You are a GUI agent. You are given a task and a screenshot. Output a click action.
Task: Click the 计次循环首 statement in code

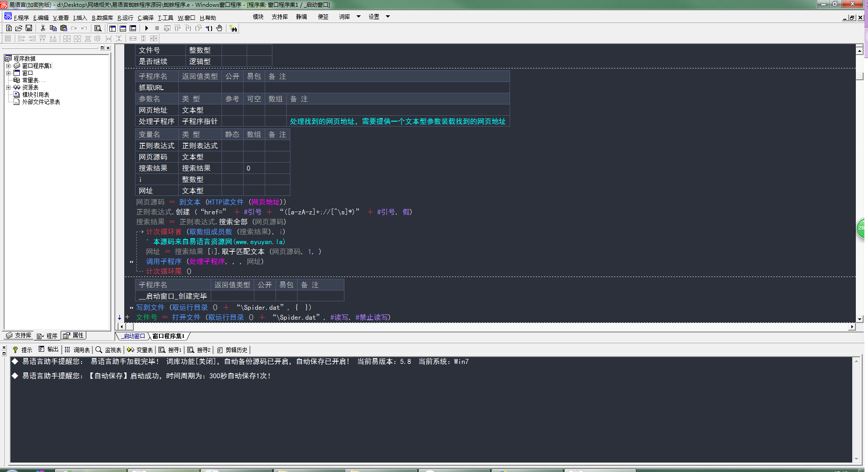164,232
